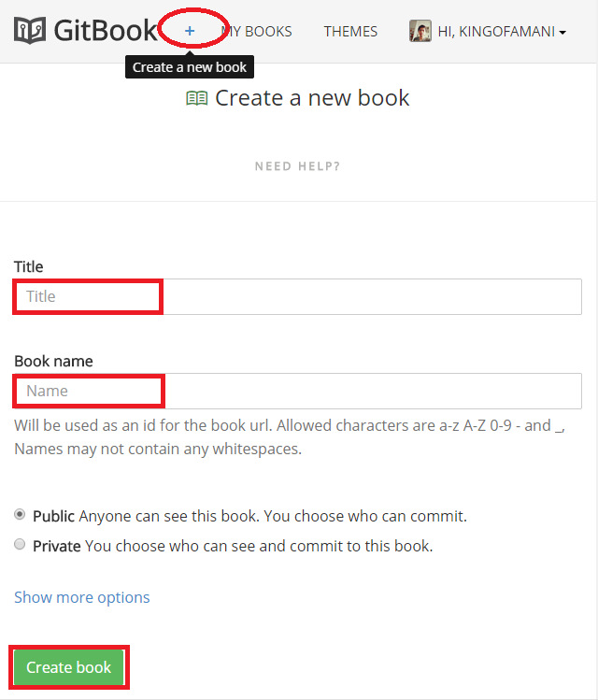Click the user avatar picture
598x700 pixels.
420,32
